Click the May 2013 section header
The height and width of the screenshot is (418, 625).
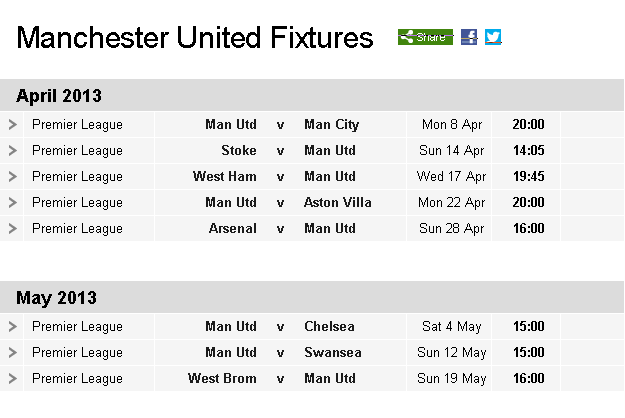point(312,297)
